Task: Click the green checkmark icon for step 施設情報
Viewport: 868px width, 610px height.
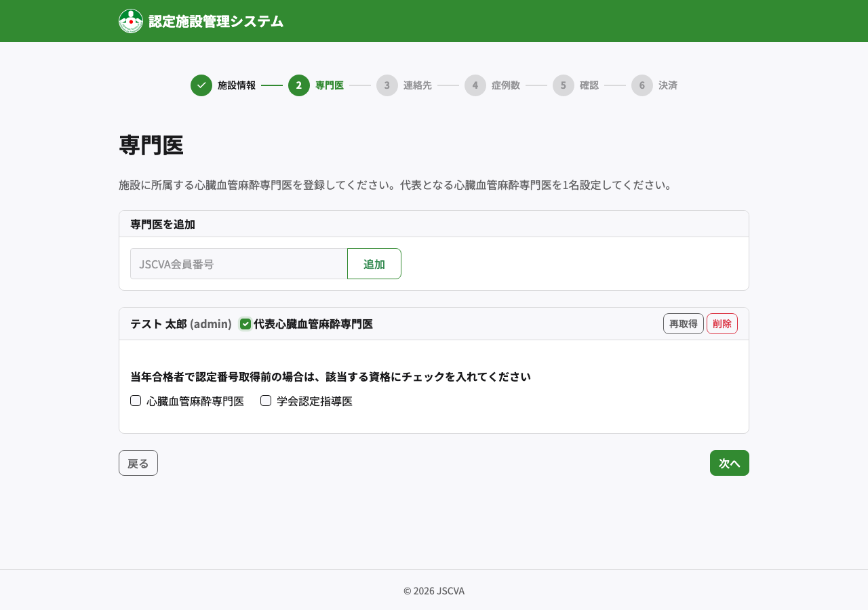Action: [201, 85]
